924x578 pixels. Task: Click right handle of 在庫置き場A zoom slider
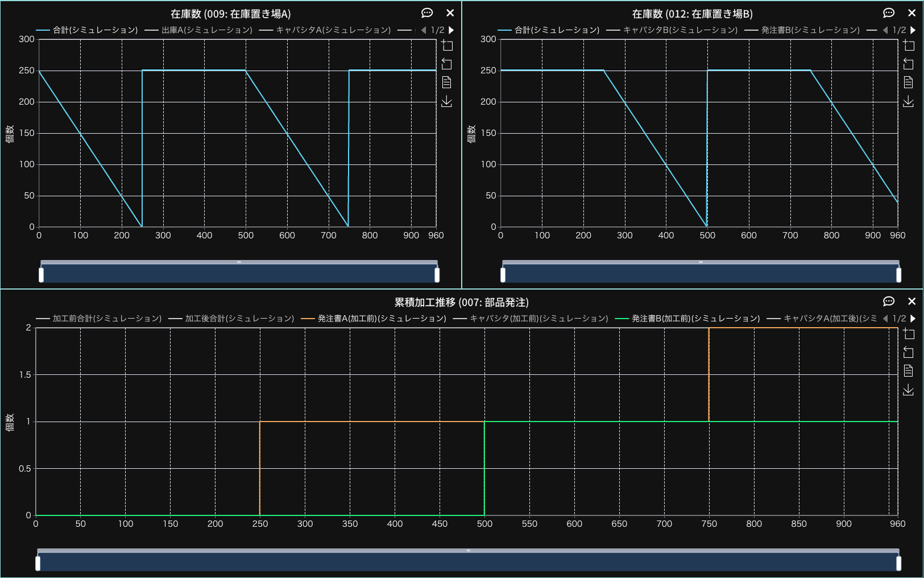(x=437, y=275)
